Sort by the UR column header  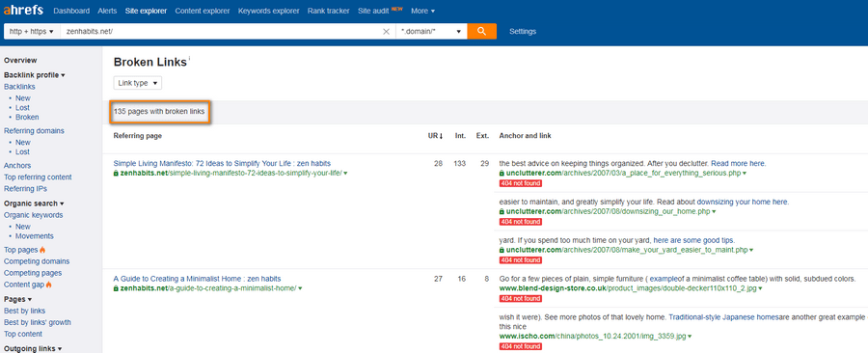(x=436, y=136)
